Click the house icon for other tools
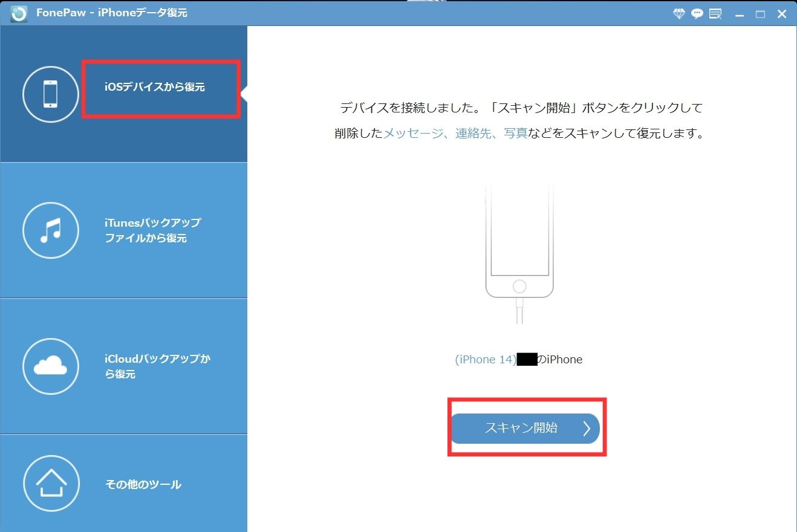 [51, 484]
